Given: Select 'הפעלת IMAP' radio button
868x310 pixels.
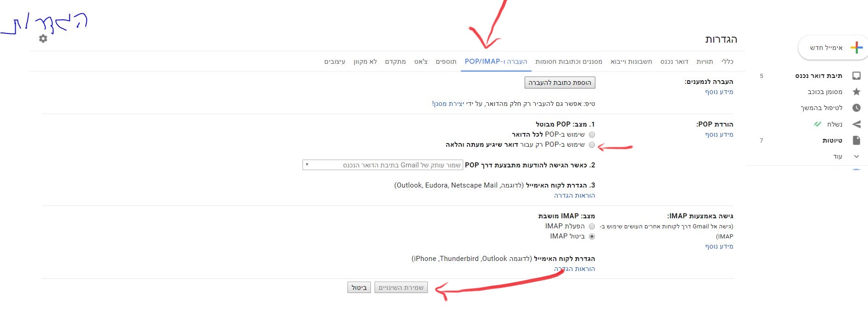Looking at the screenshot, I should [x=592, y=226].
